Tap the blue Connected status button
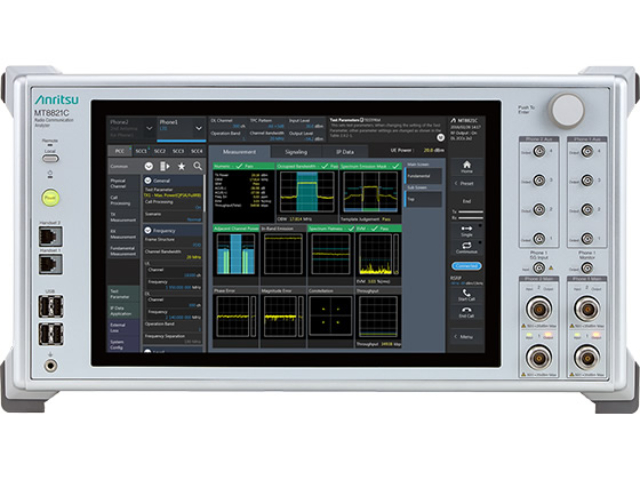640x480 pixels. pos(467,266)
